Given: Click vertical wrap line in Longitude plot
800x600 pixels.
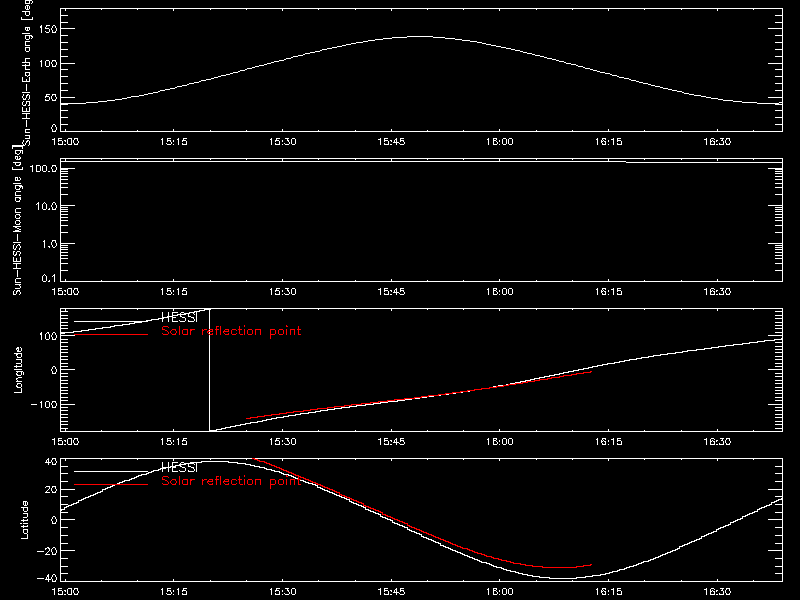Looking at the screenshot, I should (x=210, y=370).
